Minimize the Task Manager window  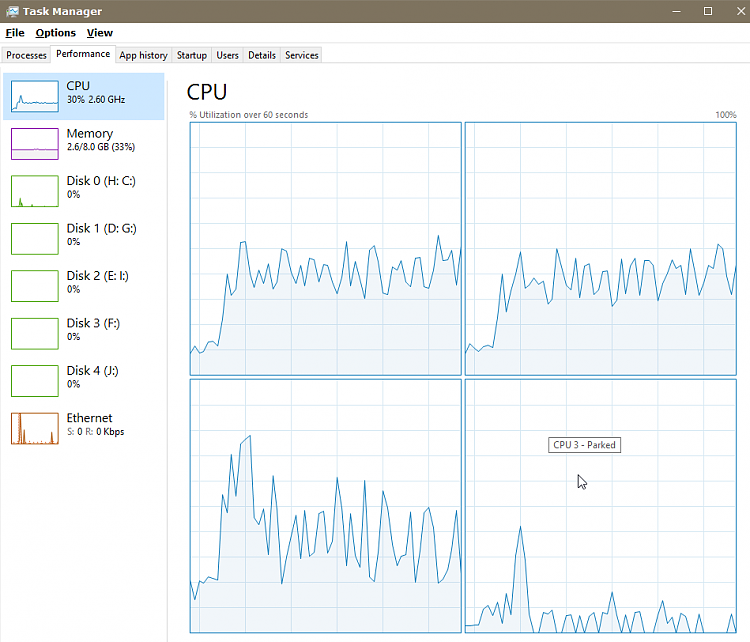(676, 11)
